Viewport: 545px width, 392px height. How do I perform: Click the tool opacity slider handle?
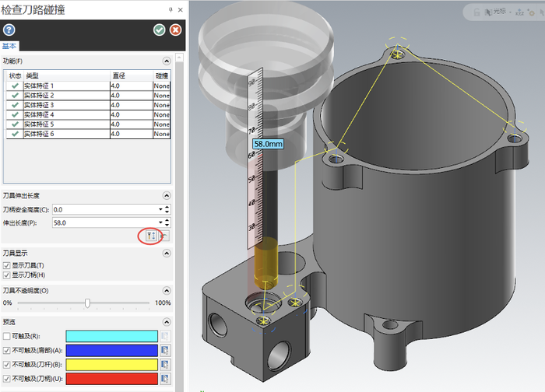pos(87,303)
